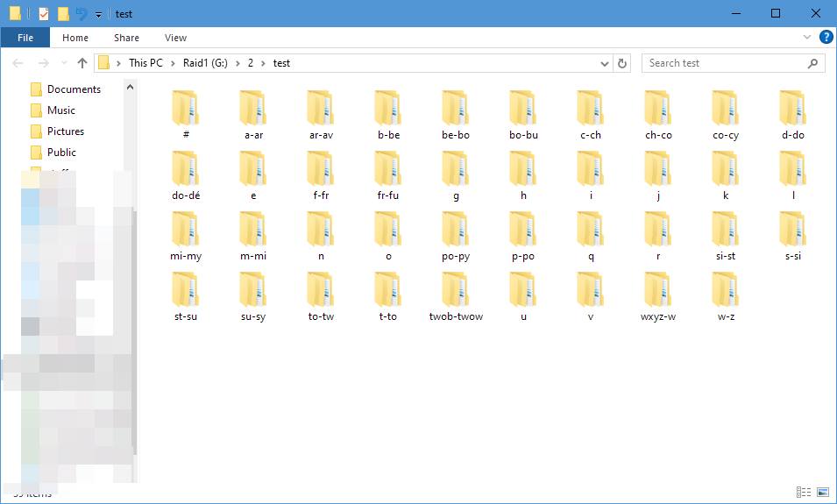This screenshot has height=504, width=837.
Task: Select the 'po-py' folder
Action: coord(456,236)
